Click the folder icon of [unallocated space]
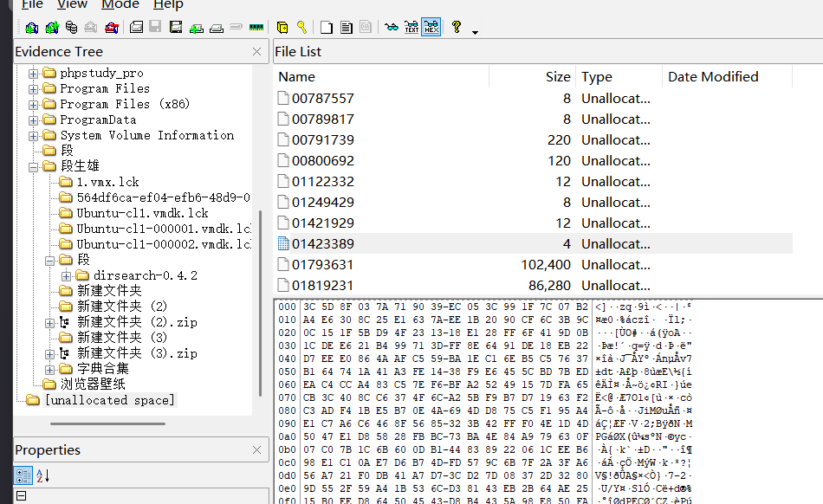823x504 pixels. click(x=33, y=400)
